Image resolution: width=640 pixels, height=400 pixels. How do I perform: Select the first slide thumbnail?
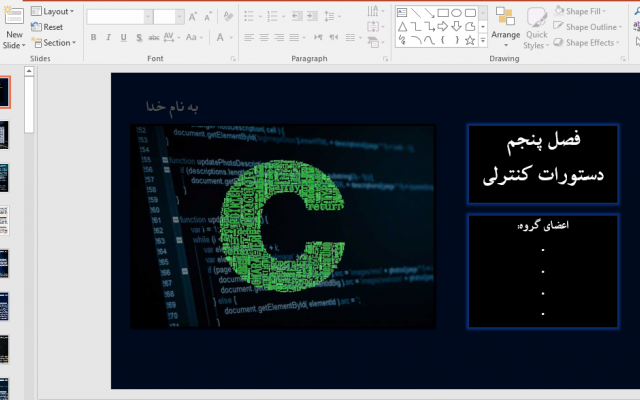[x=4, y=92]
